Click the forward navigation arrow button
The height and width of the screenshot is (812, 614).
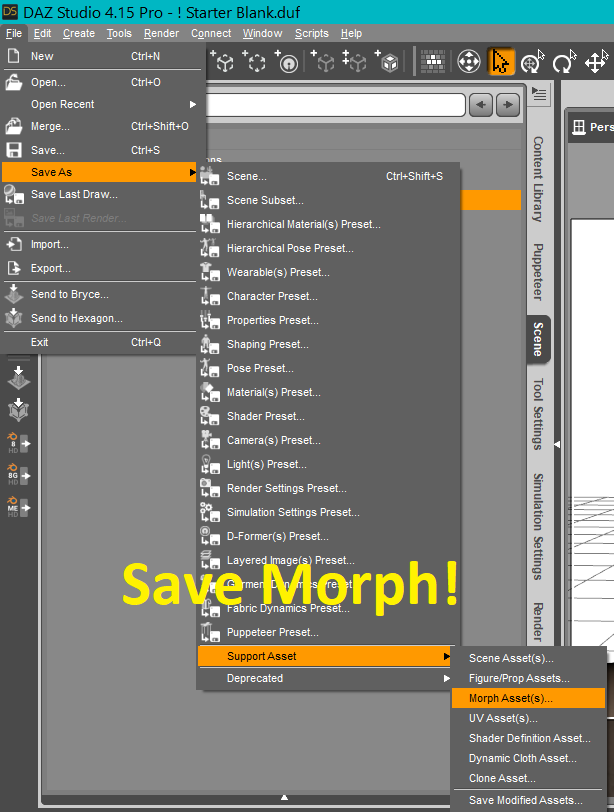coord(508,105)
